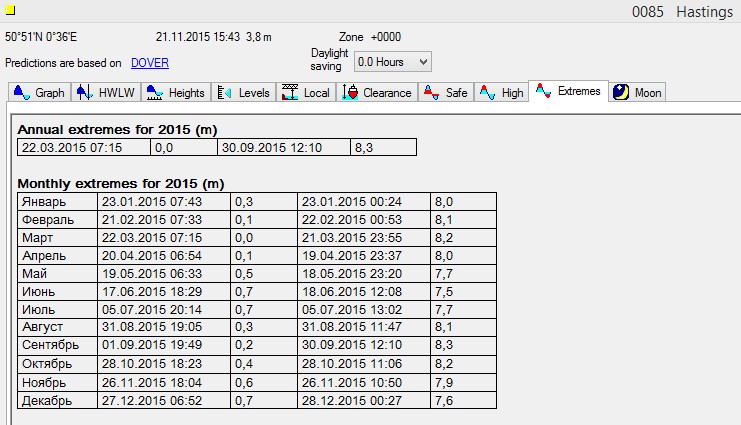Click the timestamp 21.11.2015 15:43

click(198, 37)
